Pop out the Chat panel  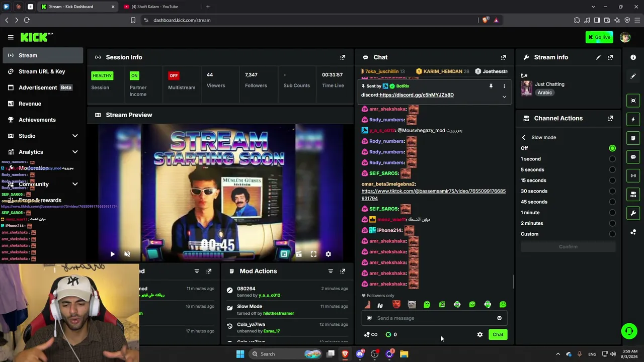503,57
